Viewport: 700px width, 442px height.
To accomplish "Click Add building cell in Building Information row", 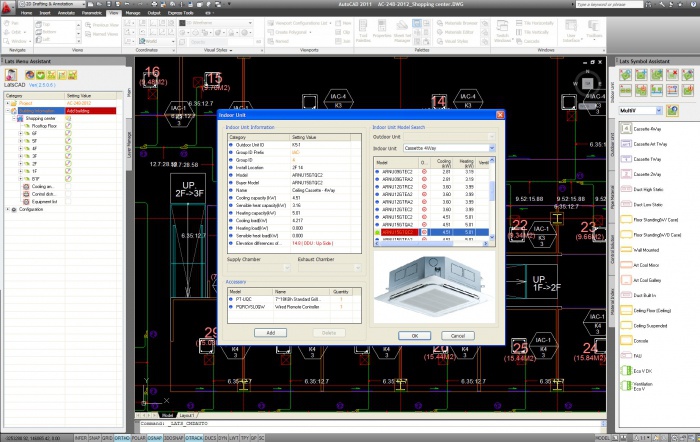I will 91,111.
